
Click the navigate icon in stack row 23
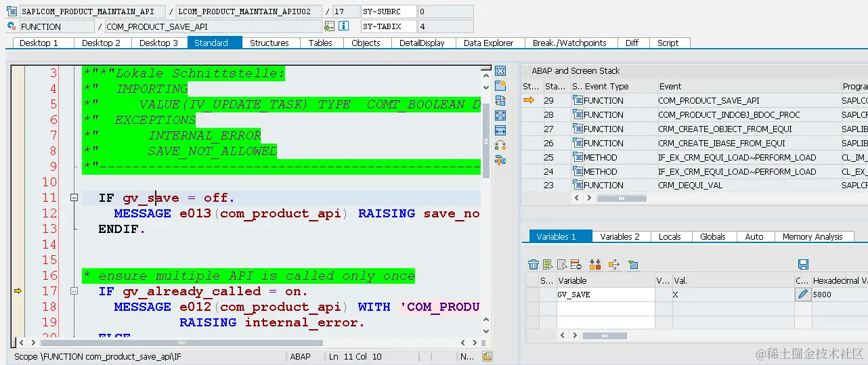578,185
